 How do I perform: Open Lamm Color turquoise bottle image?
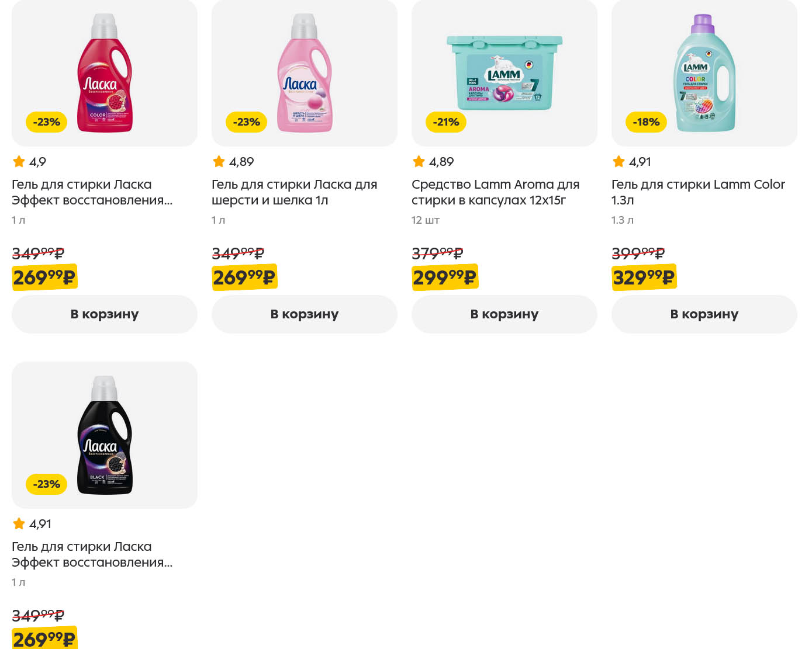pos(704,73)
